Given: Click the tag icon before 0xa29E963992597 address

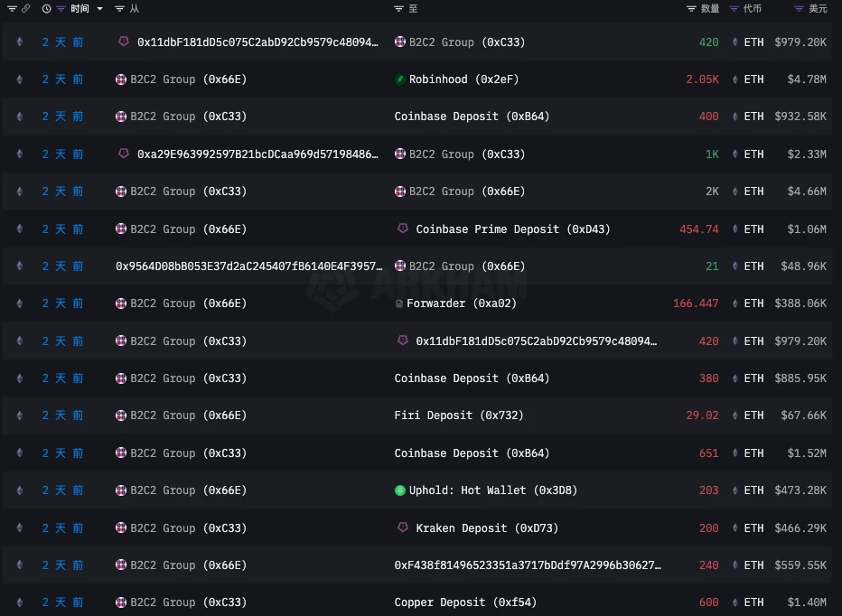Looking at the screenshot, I should 124,154.
